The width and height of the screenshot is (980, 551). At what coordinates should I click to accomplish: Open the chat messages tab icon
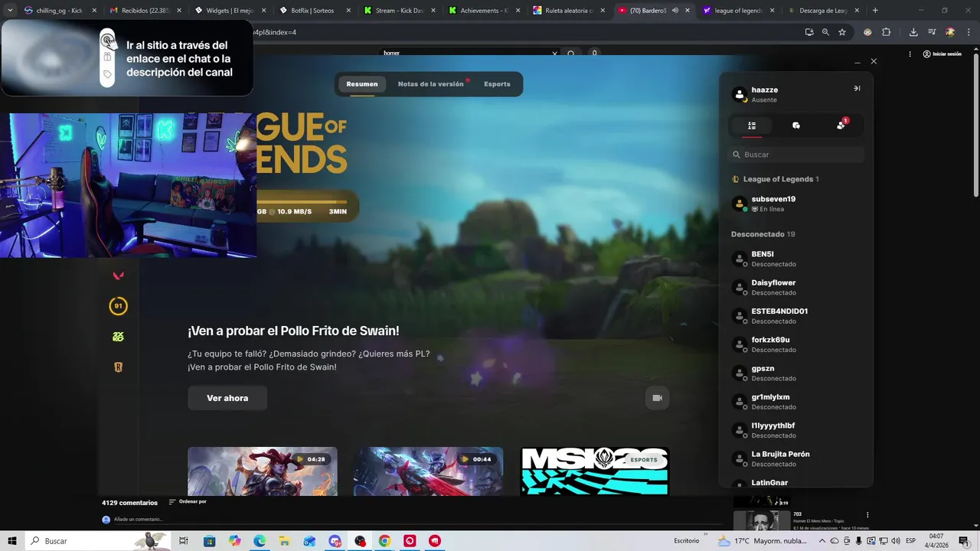[796, 126]
